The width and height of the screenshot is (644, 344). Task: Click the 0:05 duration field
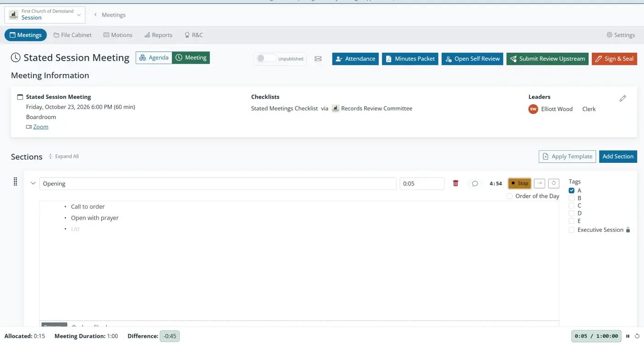coord(422,183)
